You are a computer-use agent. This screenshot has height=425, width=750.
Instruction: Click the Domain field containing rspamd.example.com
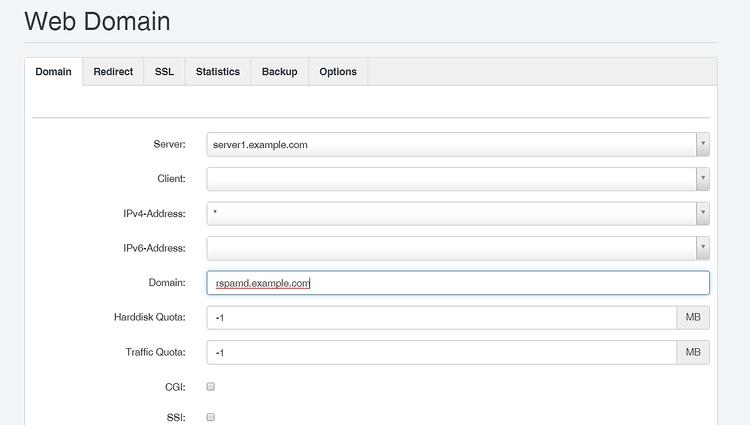click(x=458, y=283)
